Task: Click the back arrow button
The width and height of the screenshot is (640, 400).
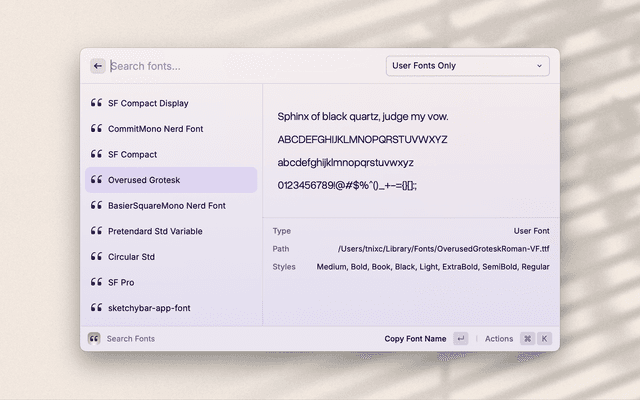Action: [x=98, y=66]
